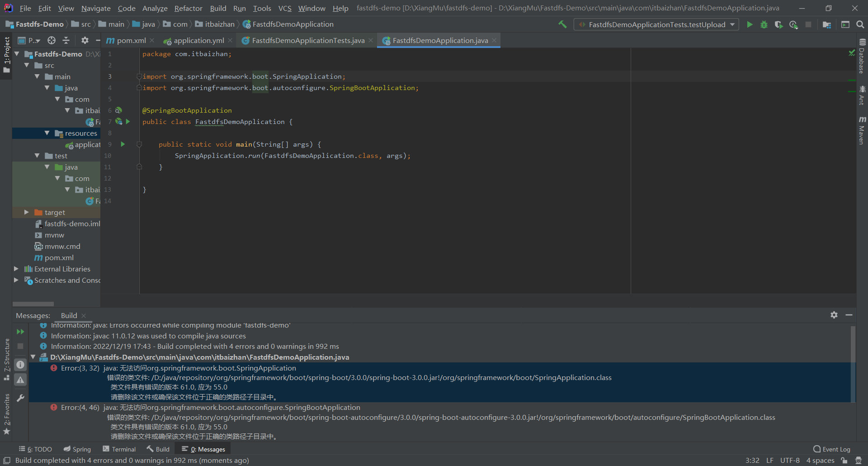
Task: Click locate-file target icon in Project panel
Action: click(52, 40)
